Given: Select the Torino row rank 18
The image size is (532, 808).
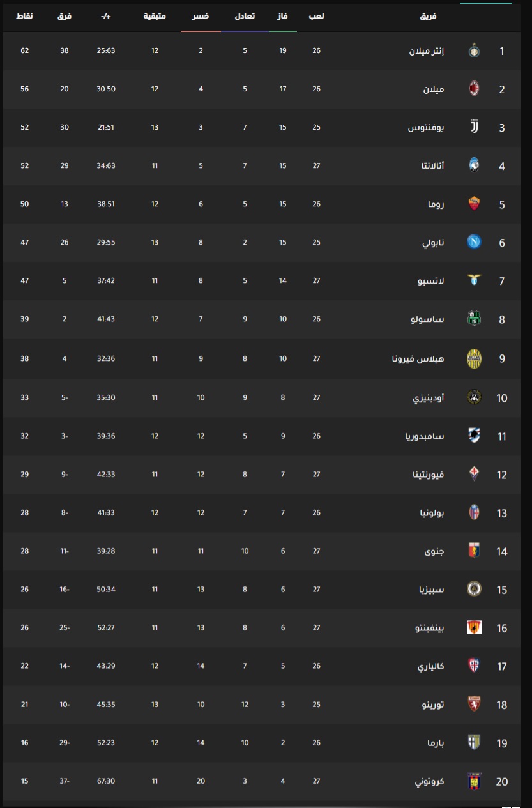Looking at the screenshot, I should click(x=266, y=705).
